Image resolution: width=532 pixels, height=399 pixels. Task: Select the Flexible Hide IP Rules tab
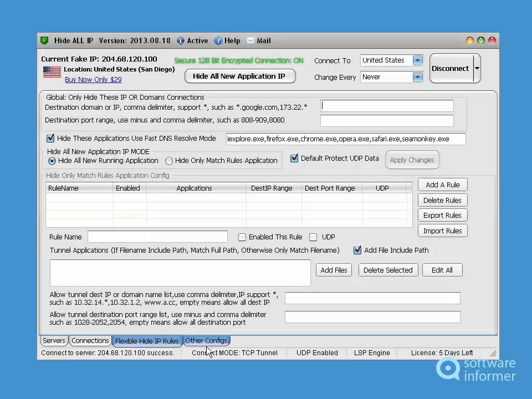pos(147,341)
